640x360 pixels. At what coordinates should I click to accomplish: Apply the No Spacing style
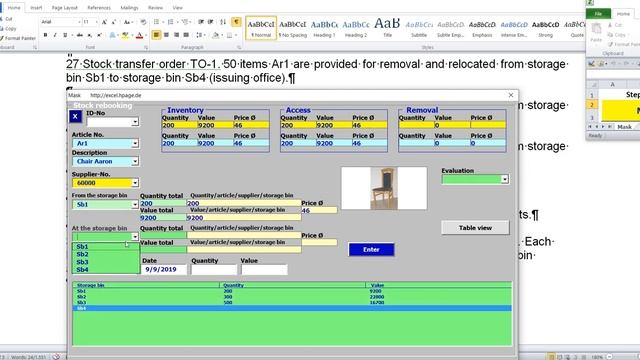293,28
